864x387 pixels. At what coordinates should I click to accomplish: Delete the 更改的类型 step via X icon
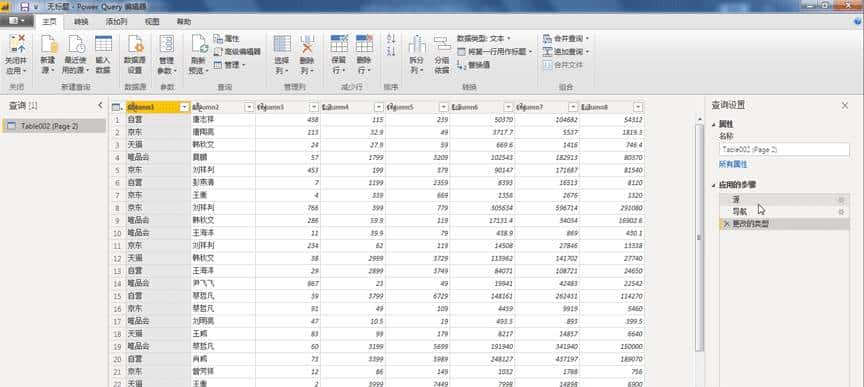pos(726,224)
